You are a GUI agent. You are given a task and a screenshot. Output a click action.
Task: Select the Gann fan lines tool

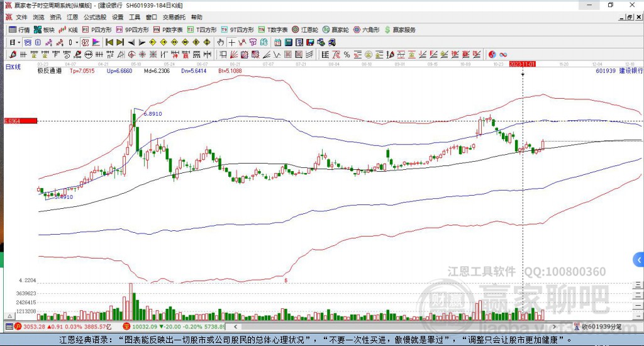click(x=234, y=55)
